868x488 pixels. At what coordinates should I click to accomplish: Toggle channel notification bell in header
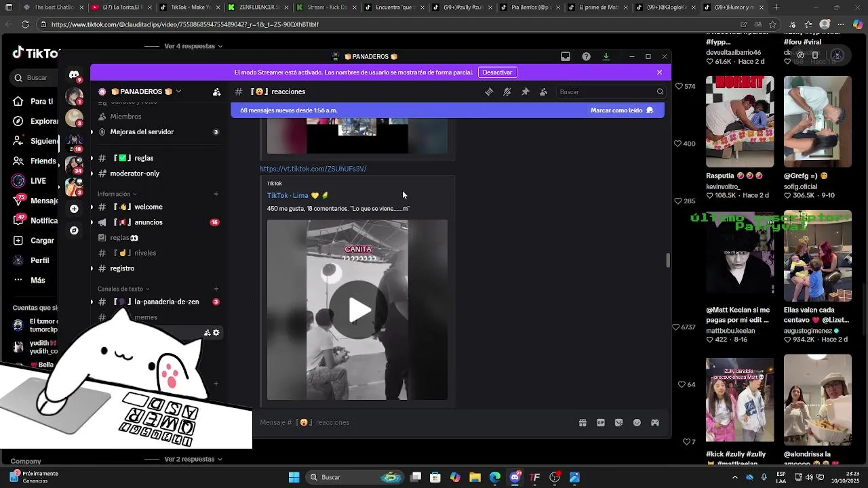pyautogui.click(x=507, y=91)
